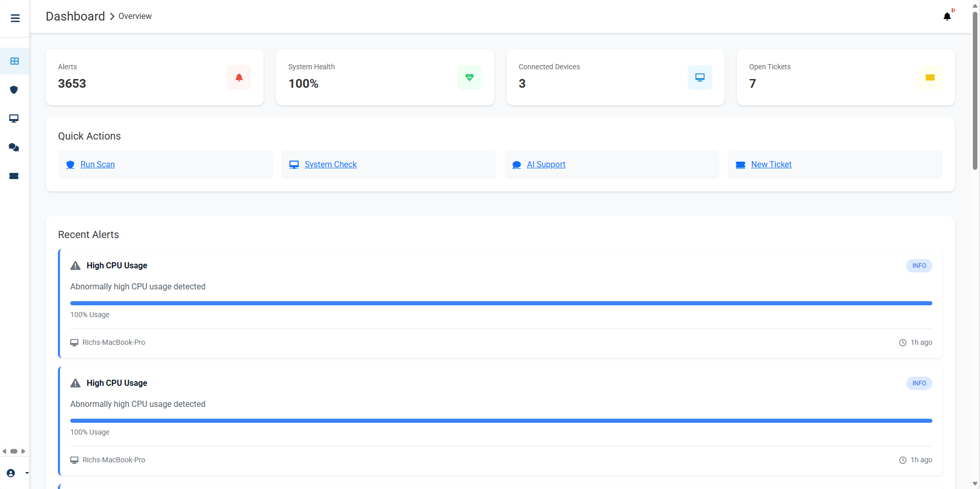Click the sidebar horizontal scroll right arrow

pos(23,452)
